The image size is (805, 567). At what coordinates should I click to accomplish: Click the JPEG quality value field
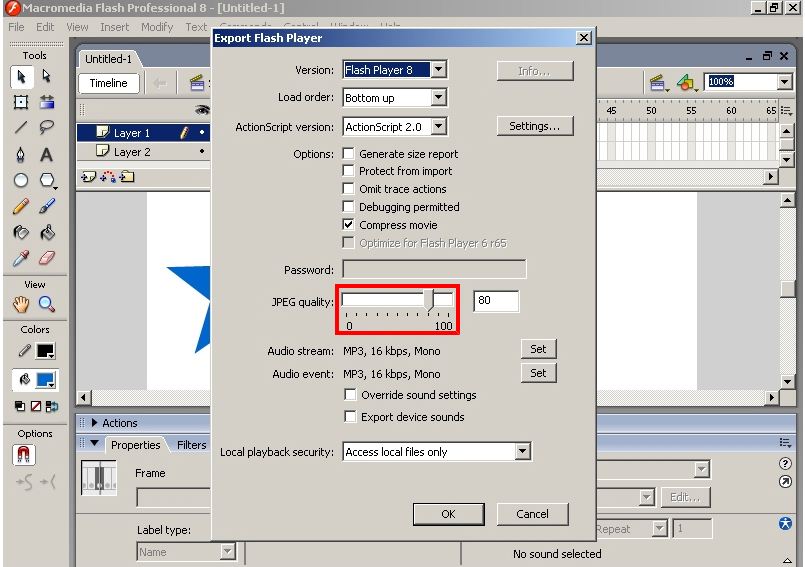(496, 300)
